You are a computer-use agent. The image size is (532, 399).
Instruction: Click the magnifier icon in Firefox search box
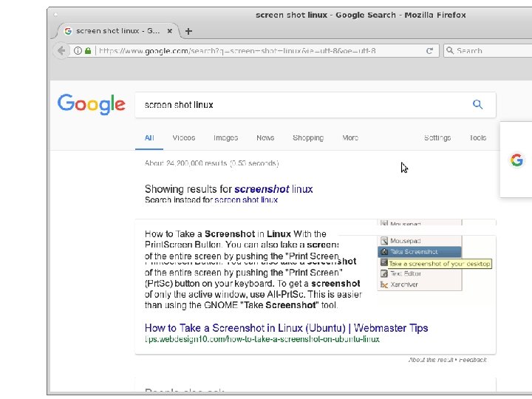tap(450, 50)
